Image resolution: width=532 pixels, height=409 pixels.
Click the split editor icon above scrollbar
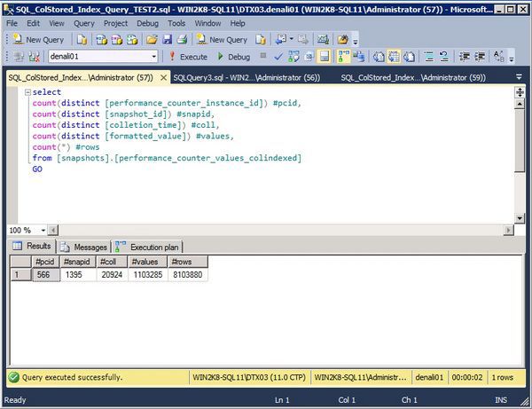point(520,92)
